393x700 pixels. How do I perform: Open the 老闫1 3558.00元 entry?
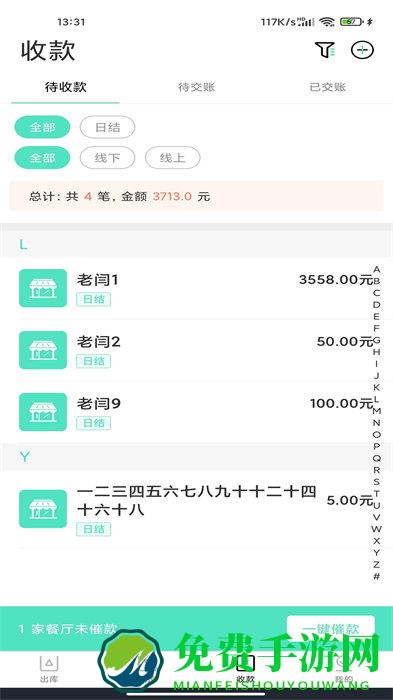tap(196, 288)
